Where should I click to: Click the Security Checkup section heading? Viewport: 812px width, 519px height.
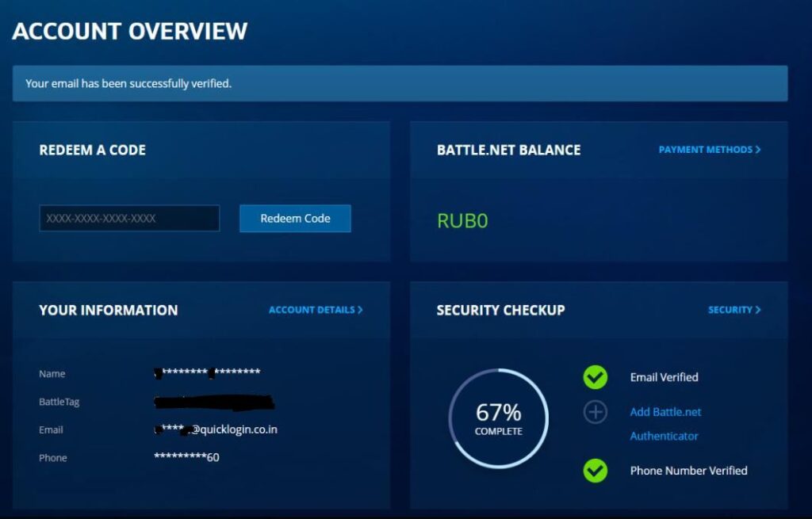(501, 311)
